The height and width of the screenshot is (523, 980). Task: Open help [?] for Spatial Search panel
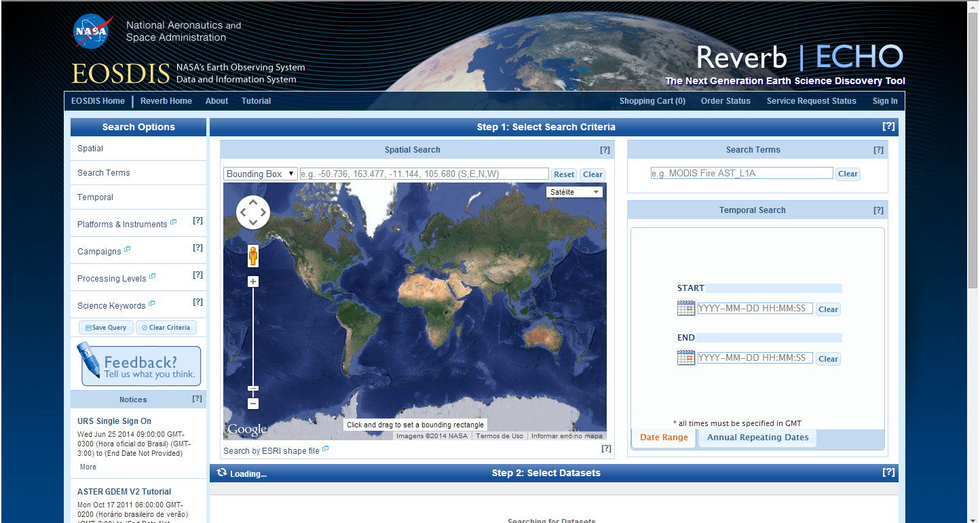605,150
